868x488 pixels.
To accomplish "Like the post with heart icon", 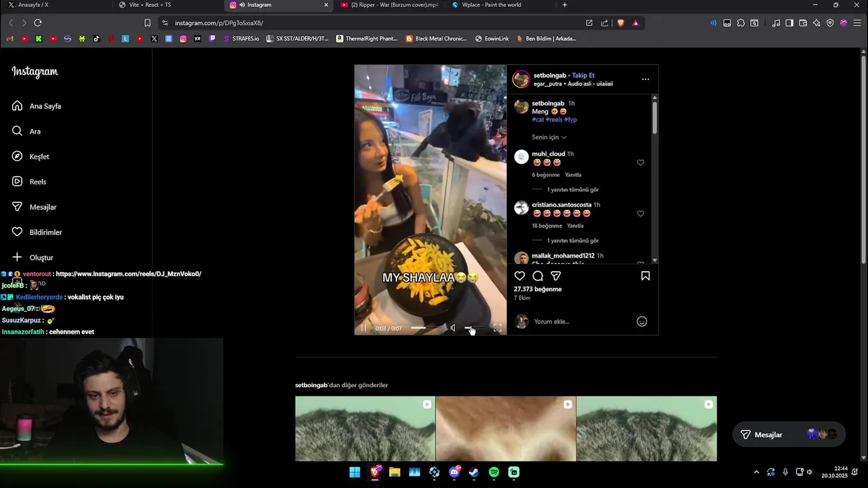I will point(519,276).
